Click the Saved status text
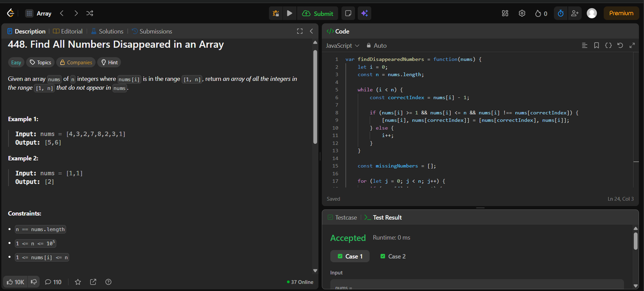 (x=333, y=199)
